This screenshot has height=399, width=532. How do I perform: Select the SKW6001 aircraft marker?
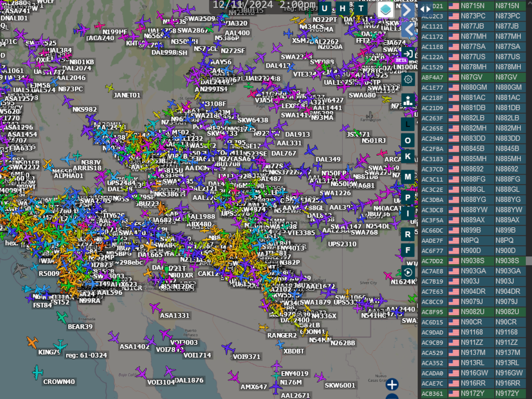[x=320, y=377]
